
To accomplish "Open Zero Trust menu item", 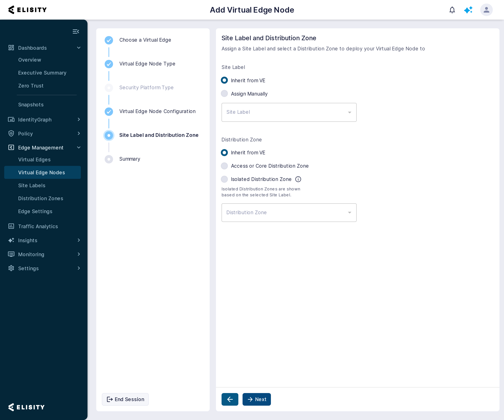I will click(31, 86).
